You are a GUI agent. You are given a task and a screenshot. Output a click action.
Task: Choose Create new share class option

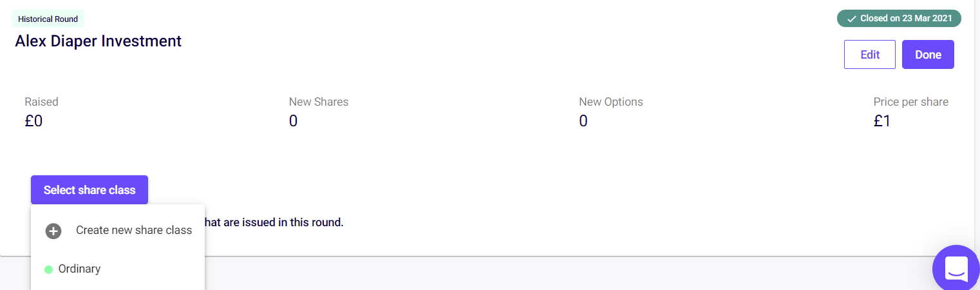(133, 230)
